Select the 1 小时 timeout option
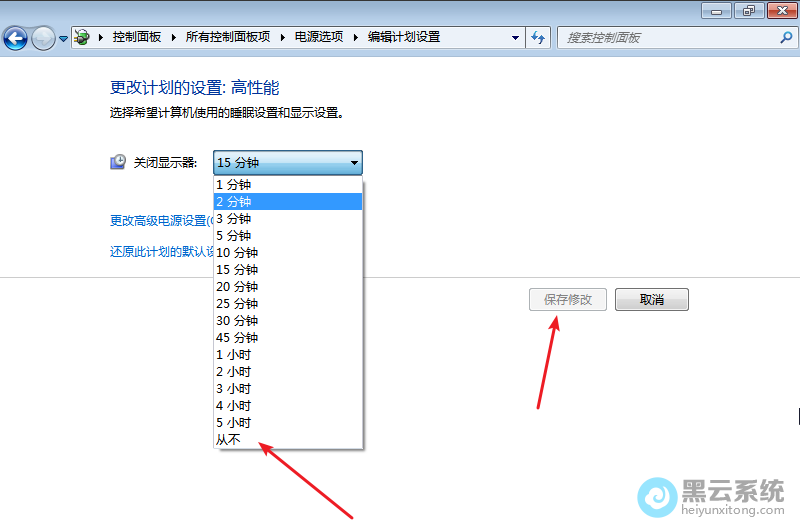Image resolution: width=800 pixels, height=522 pixels. 233,354
